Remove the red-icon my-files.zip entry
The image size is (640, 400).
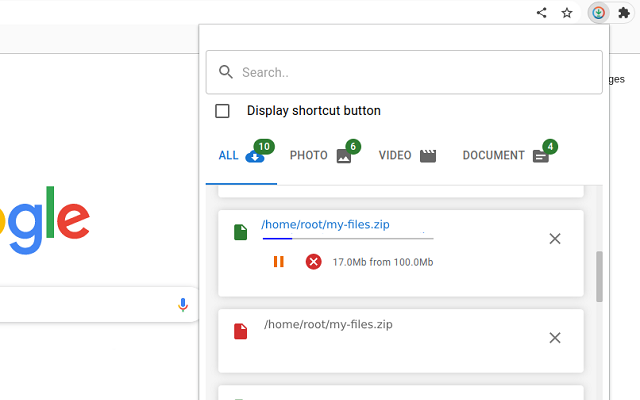click(x=555, y=338)
